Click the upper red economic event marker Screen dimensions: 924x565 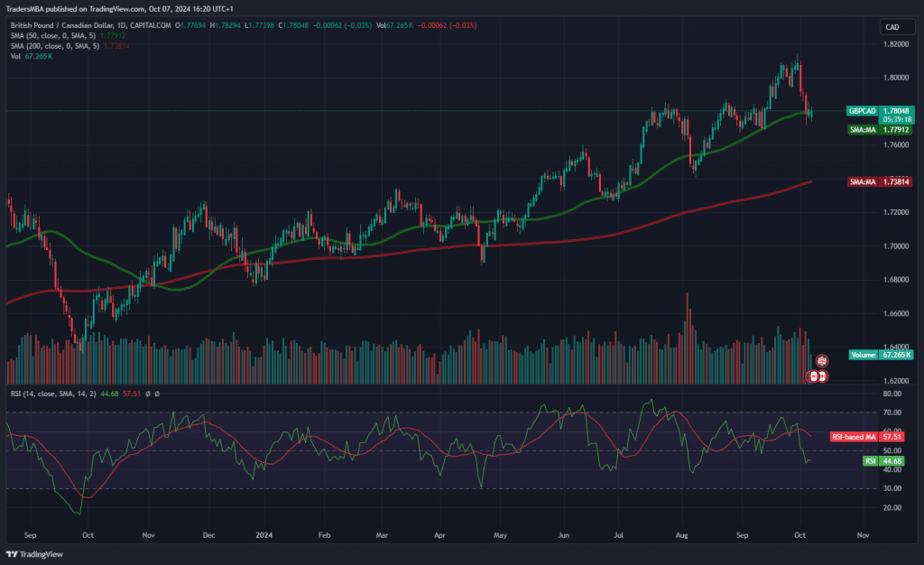822,361
